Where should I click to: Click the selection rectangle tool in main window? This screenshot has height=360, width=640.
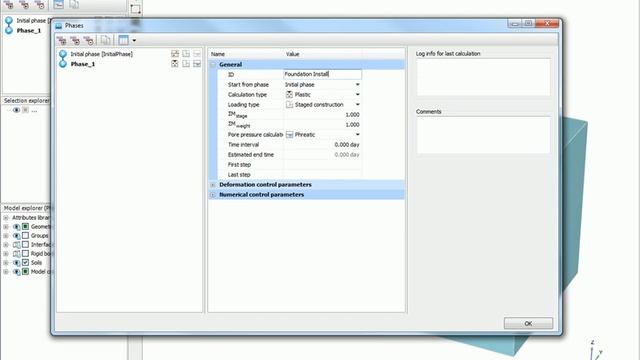pos(135,9)
